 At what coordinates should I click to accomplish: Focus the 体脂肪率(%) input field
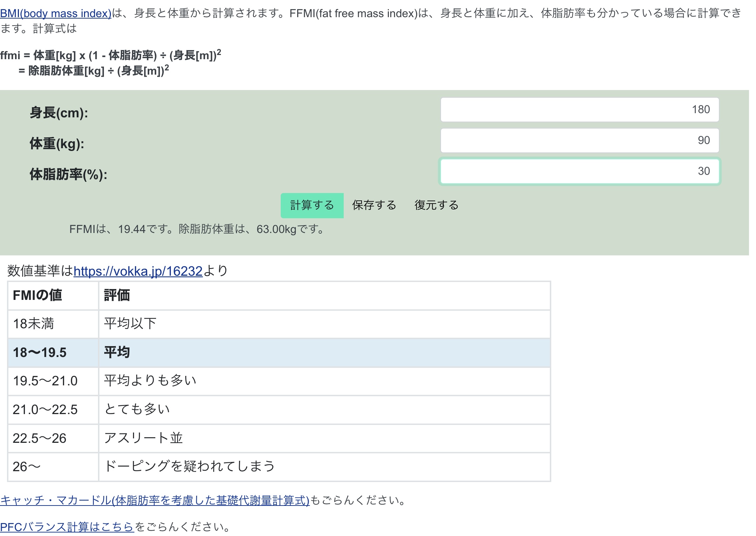tap(579, 171)
